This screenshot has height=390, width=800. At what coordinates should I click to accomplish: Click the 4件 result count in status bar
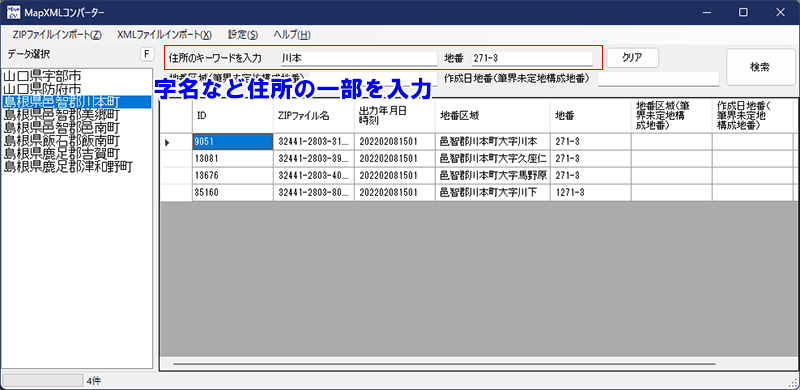pos(93,381)
